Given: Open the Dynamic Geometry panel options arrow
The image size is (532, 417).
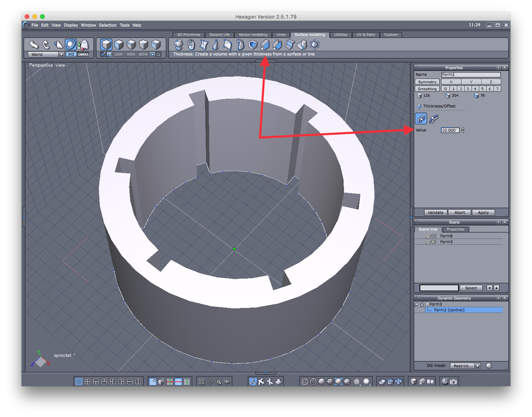Looking at the screenshot, I should click(x=498, y=298).
